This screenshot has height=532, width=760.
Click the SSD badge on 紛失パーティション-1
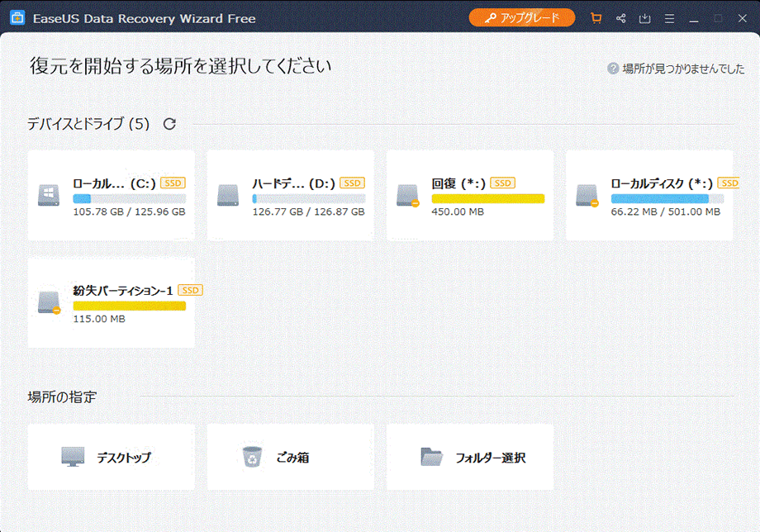click(x=191, y=290)
